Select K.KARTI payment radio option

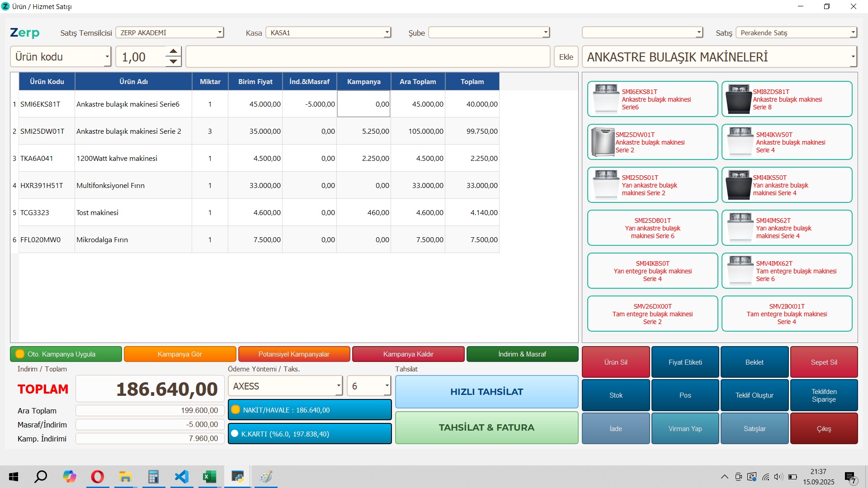tap(235, 434)
